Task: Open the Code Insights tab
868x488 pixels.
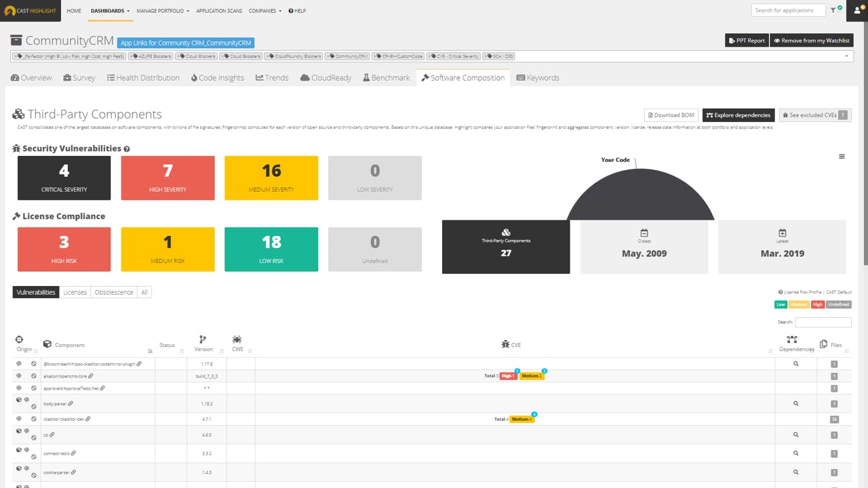Action: [217, 78]
